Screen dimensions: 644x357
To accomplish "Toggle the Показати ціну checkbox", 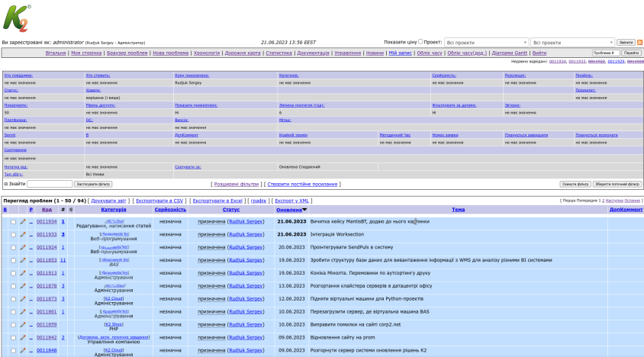I will pyautogui.click(x=420, y=41).
